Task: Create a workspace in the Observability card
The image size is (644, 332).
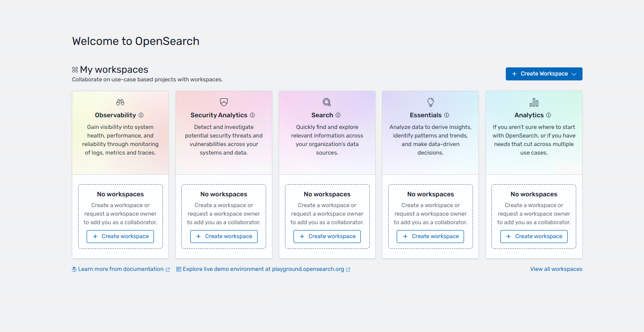Action: click(120, 236)
